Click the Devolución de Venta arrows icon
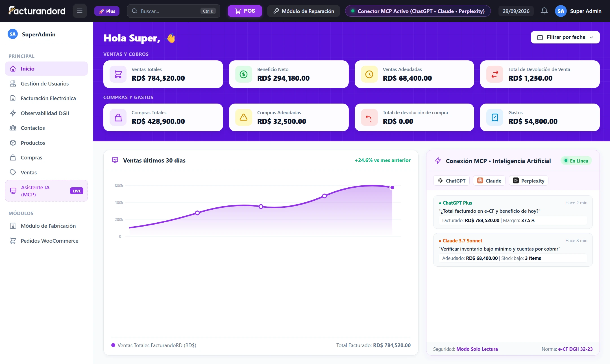This screenshot has height=364, width=610. (x=495, y=74)
